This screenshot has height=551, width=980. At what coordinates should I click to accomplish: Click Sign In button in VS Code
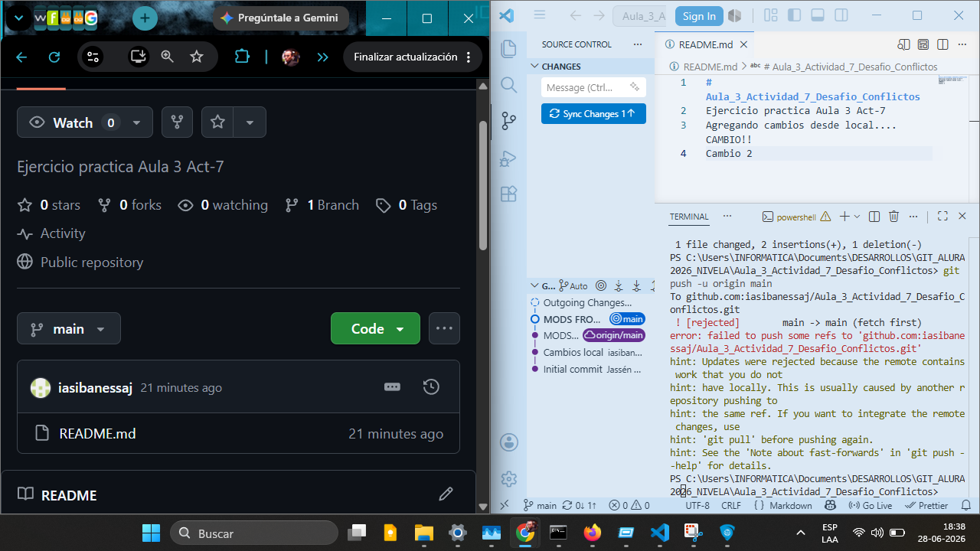[x=699, y=16]
